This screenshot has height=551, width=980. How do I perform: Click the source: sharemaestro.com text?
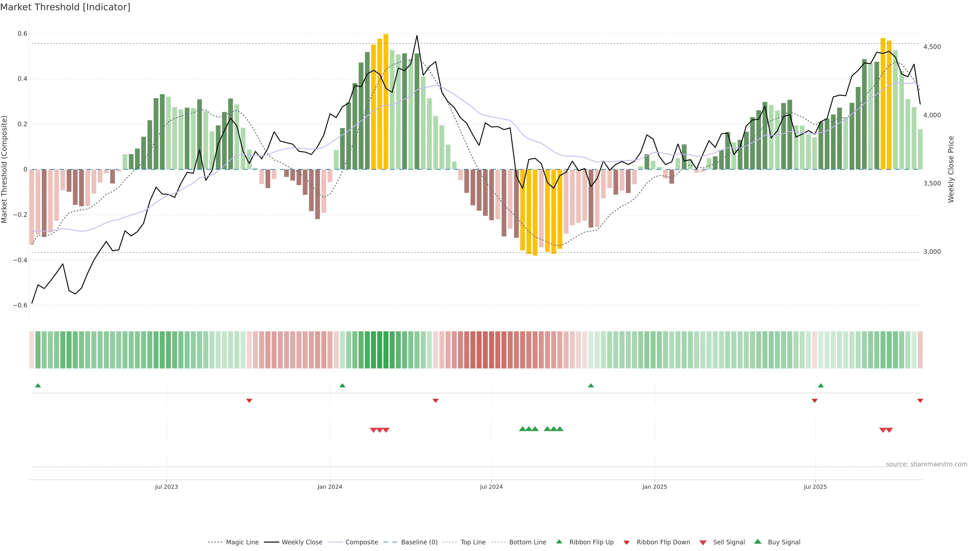tap(926, 464)
